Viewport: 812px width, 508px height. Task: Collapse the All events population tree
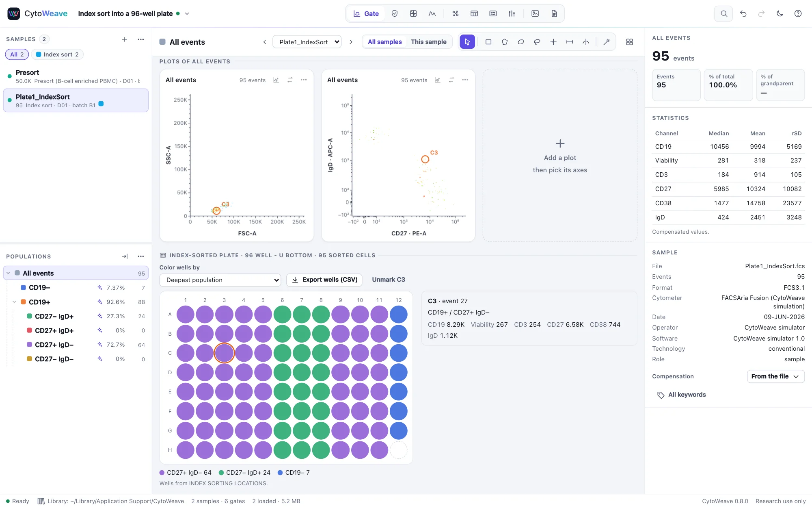point(8,273)
